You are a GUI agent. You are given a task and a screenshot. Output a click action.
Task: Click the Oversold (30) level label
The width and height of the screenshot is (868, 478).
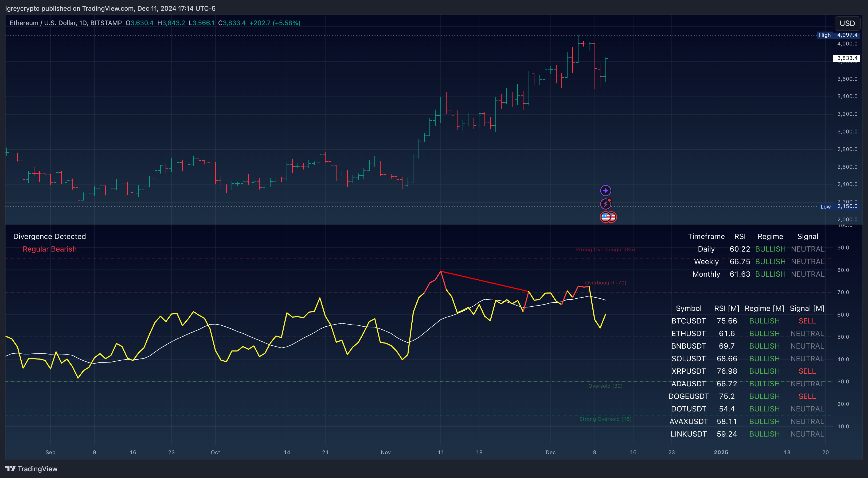pyautogui.click(x=605, y=386)
